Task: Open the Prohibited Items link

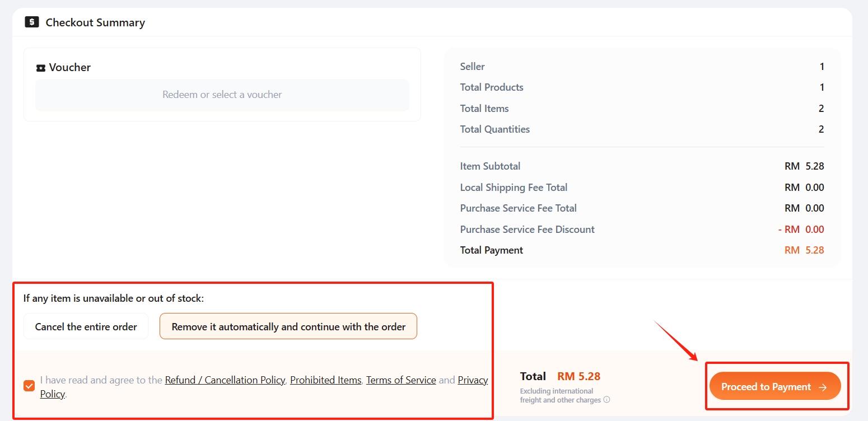Action: coord(325,380)
